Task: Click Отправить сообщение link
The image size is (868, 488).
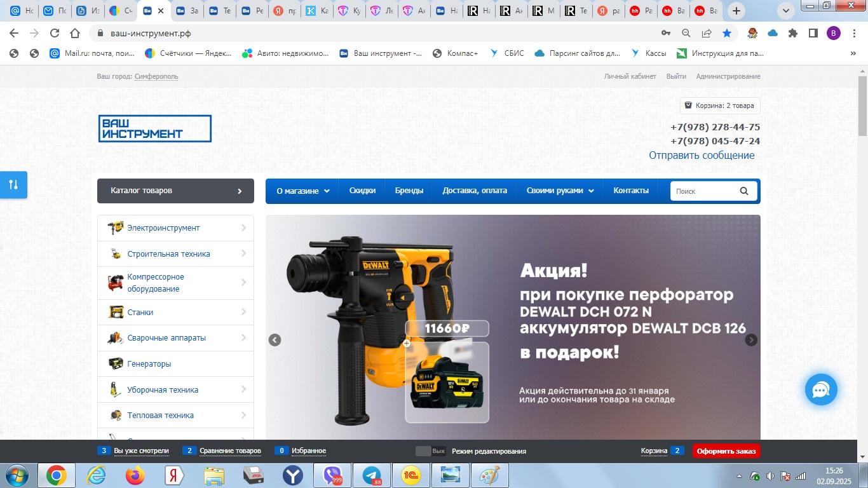Action: pyautogui.click(x=702, y=156)
